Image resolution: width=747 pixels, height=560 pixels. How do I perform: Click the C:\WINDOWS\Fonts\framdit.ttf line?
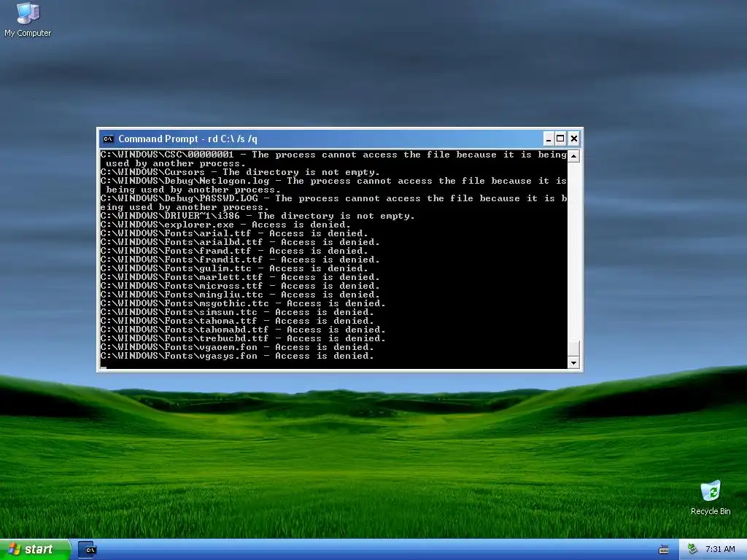coord(240,260)
